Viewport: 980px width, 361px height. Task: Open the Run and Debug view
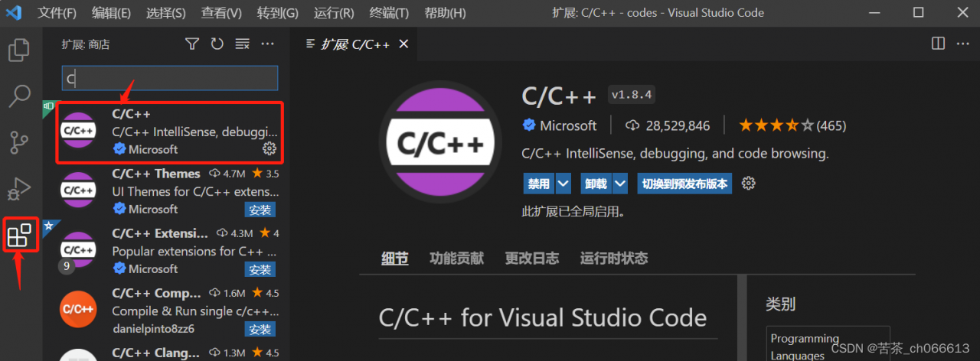pyautogui.click(x=19, y=188)
